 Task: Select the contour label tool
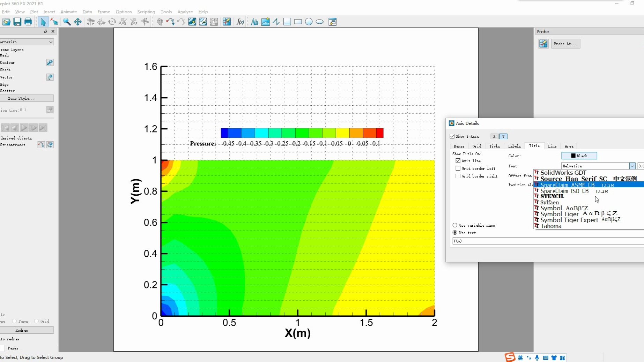click(x=214, y=22)
